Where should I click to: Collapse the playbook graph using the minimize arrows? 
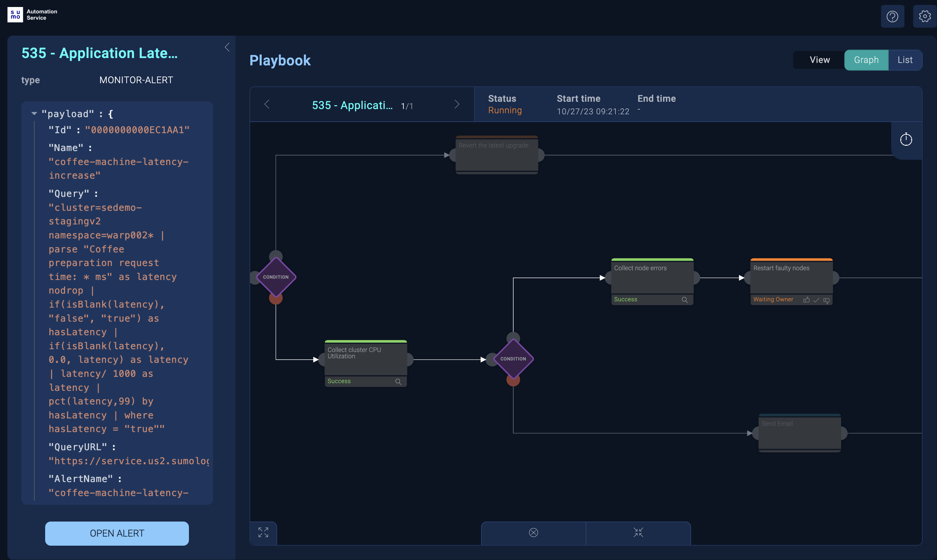638,532
